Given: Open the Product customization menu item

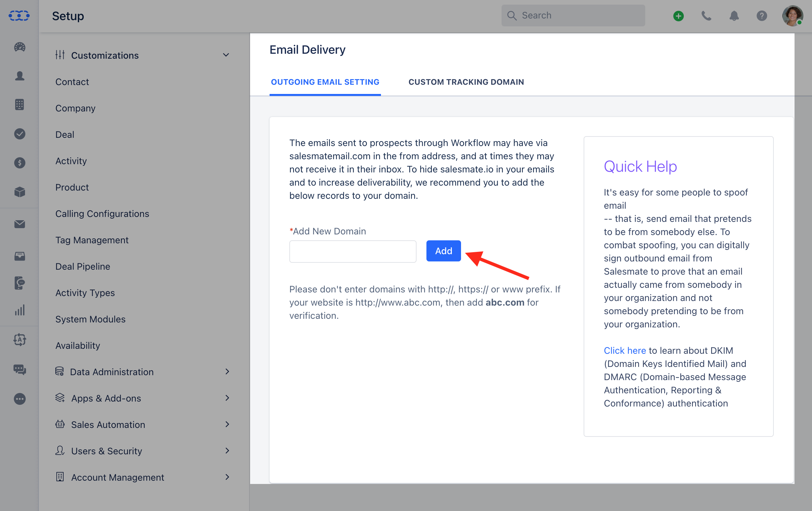Looking at the screenshot, I should point(72,187).
